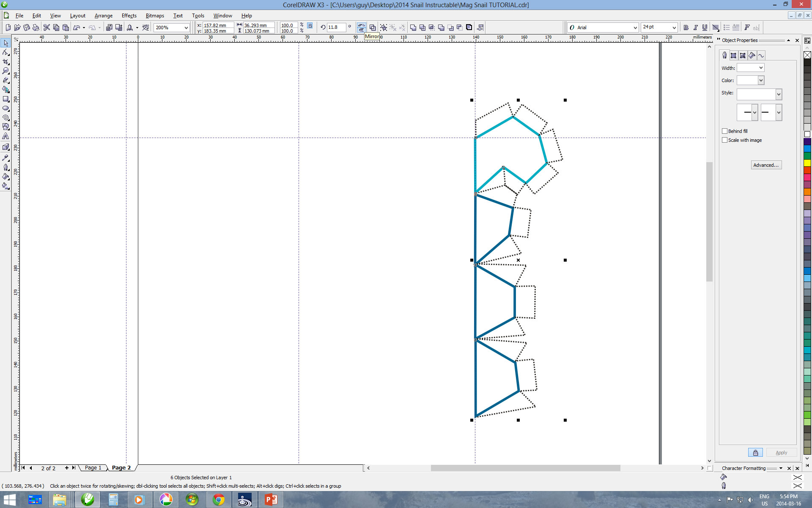Expand the Color property dropdown
This screenshot has width=812, height=508.
click(760, 80)
